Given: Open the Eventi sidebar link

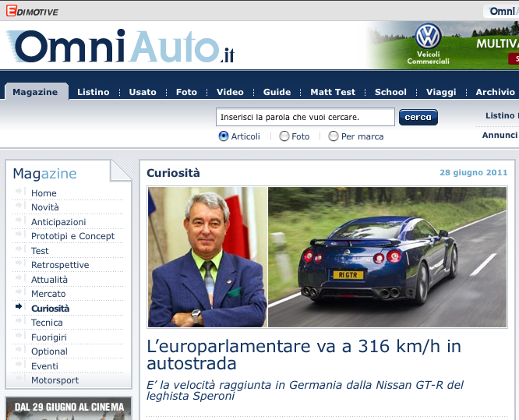Looking at the screenshot, I should tap(44, 366).
